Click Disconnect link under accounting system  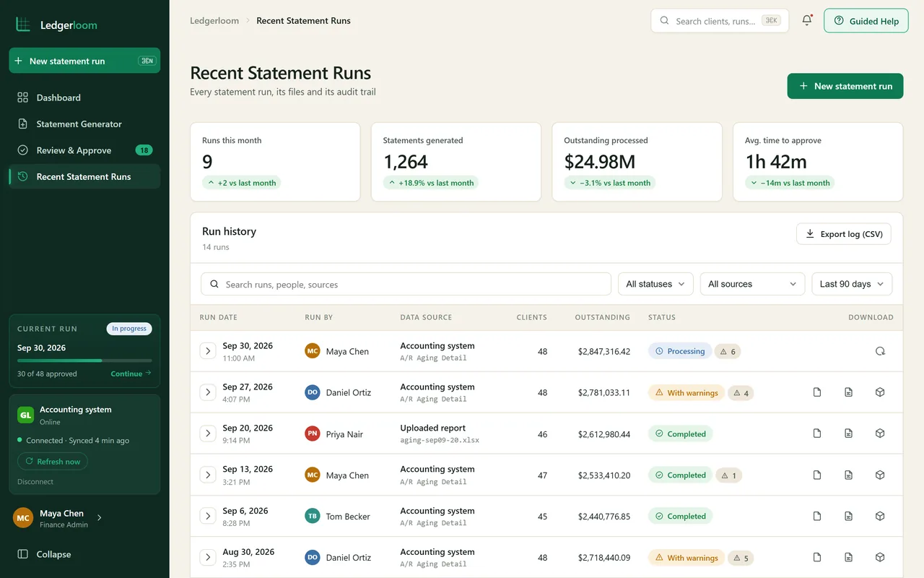(x=35, y=481)
